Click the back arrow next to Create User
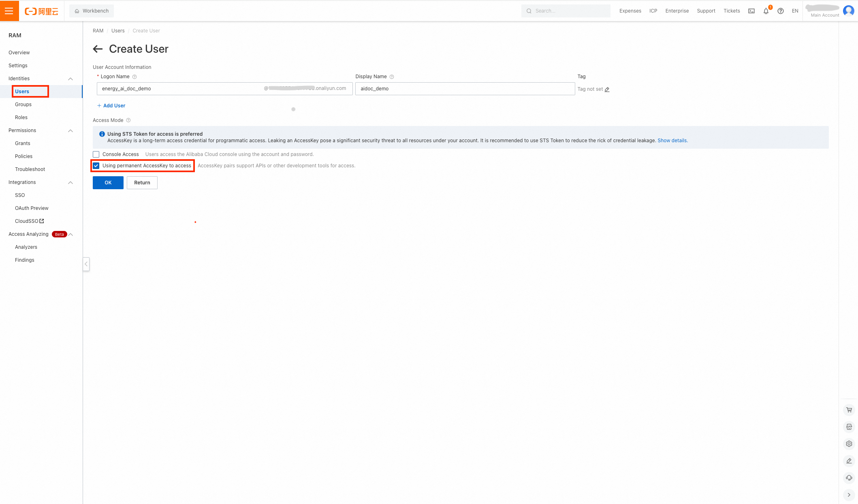Image resolution: width=858 pixels, height=504 pixels. pos(97,49)
